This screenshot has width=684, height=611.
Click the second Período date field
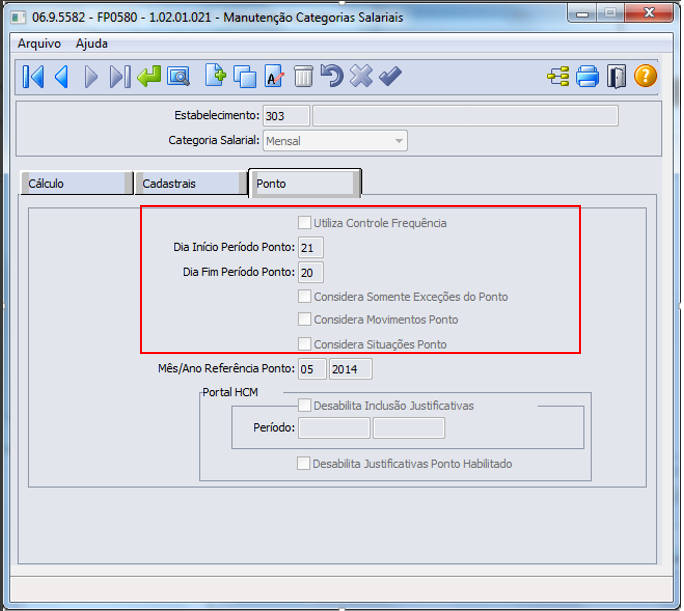click(409, 428)
